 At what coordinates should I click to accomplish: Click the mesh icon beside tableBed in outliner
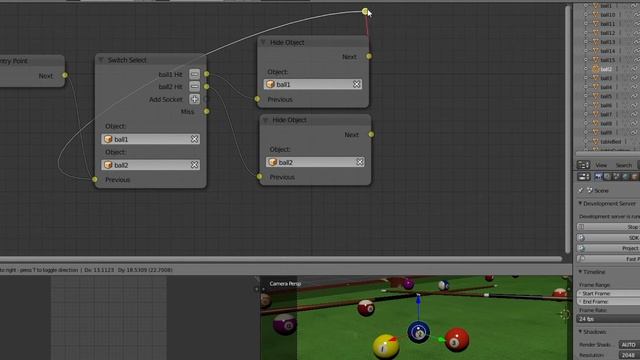pyautogui.click(x=596, y=141)
